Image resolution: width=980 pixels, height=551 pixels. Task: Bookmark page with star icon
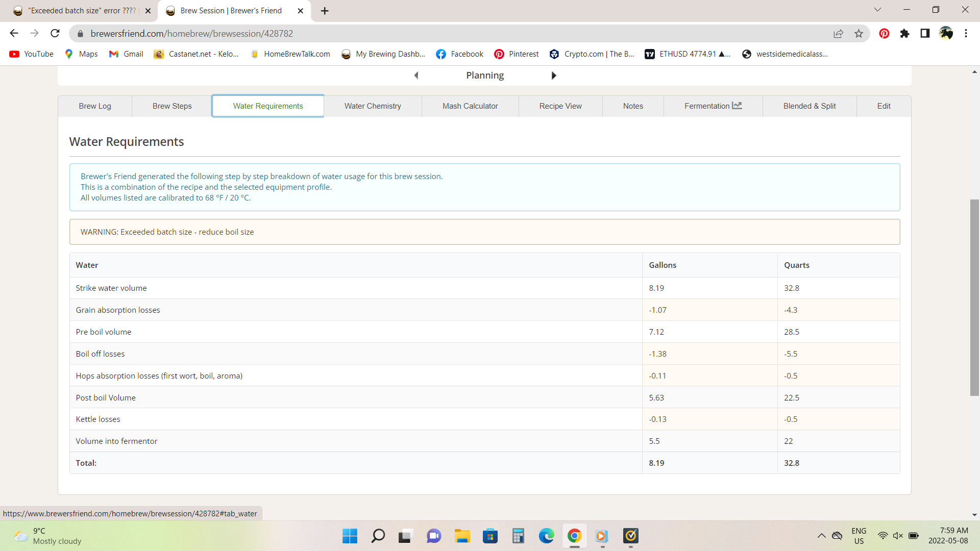[x=859, y=34]
